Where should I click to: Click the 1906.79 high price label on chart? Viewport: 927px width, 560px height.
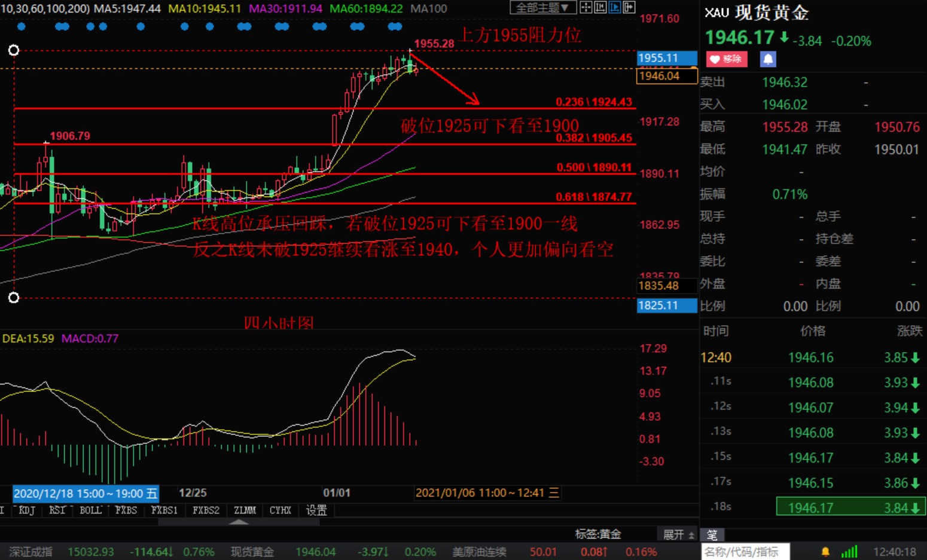[x=70, y=136]
